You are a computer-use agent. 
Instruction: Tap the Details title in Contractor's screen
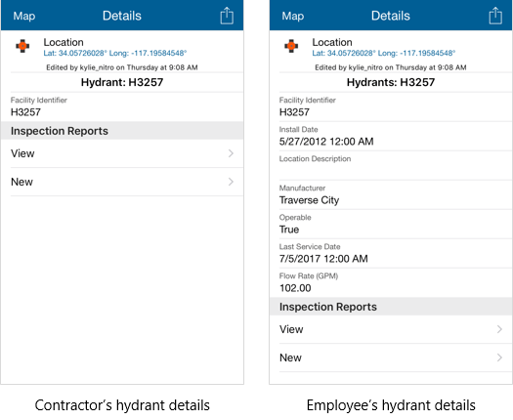tap(122, 16)
